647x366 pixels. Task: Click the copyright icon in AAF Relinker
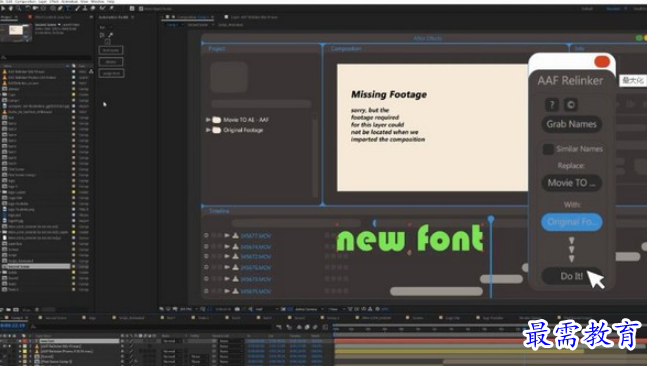[571, 105]
